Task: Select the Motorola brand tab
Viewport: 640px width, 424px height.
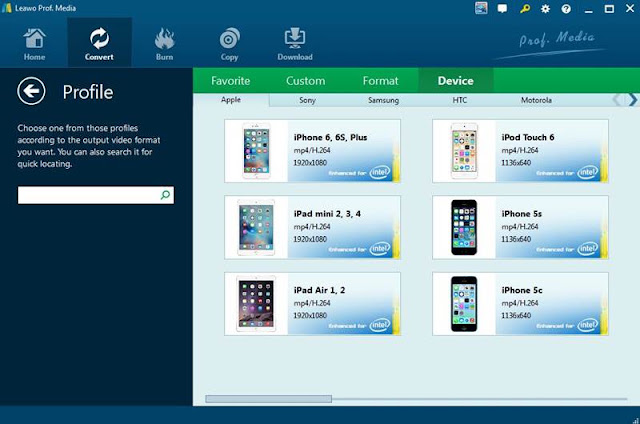Action: click(536, 100)
